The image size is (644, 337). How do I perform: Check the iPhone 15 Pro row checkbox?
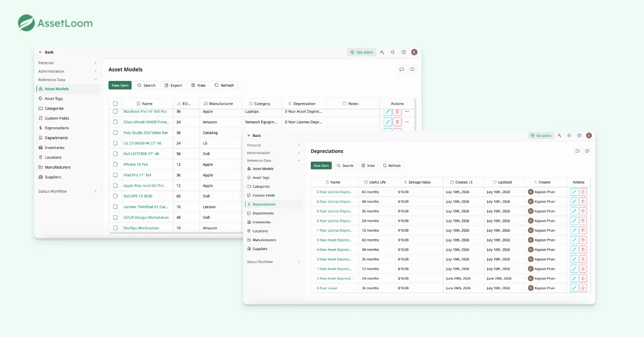[x=115, y=164]
